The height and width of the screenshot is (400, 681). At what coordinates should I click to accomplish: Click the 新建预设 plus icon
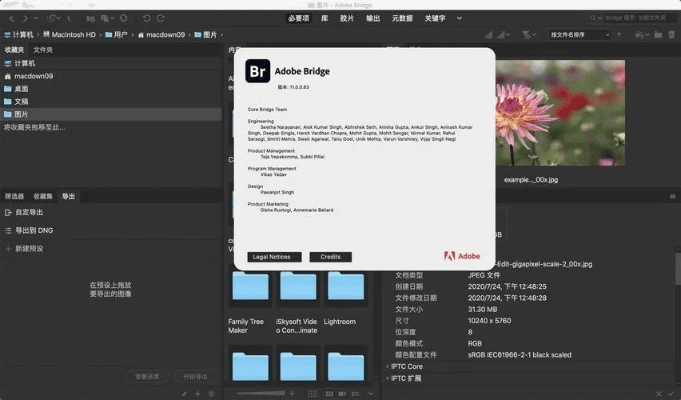[x=9, y=247]
